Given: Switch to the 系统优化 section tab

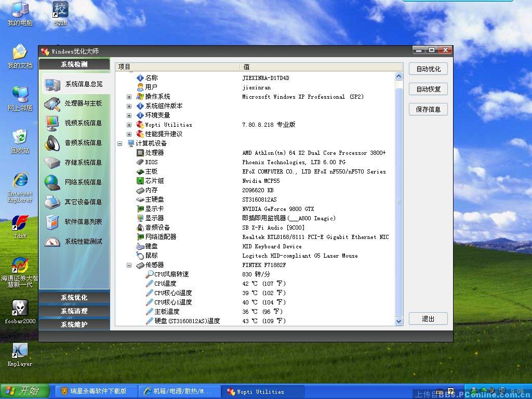Looking at the screenshot, I should coord(74,298).
